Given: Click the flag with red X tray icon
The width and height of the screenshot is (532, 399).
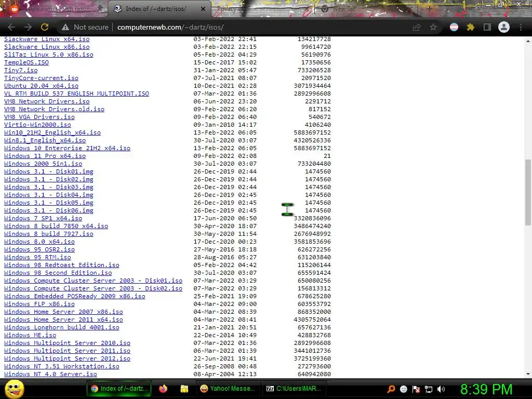Looking at the screenshot, I should 416,389.
